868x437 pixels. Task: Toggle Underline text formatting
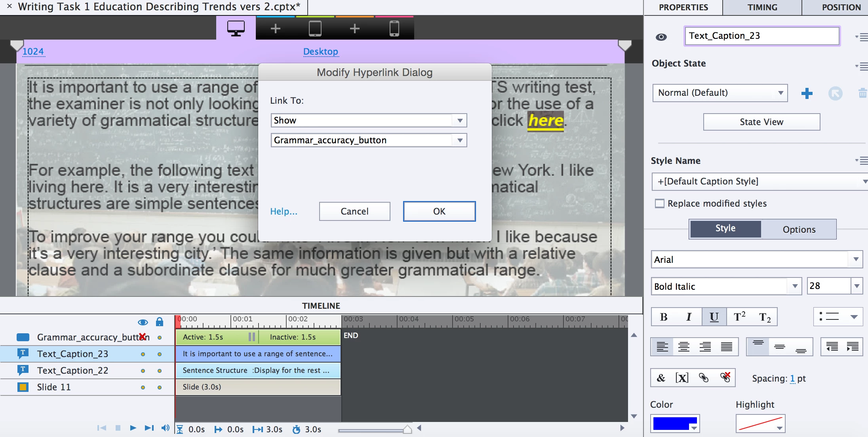pyautogui.click(x=714, y=317)
